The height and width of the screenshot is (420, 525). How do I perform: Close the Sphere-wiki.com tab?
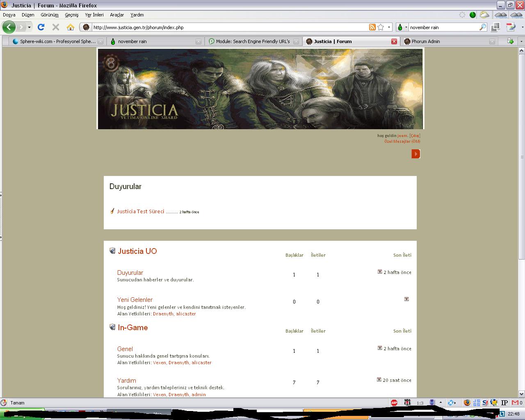pos(100,41)
